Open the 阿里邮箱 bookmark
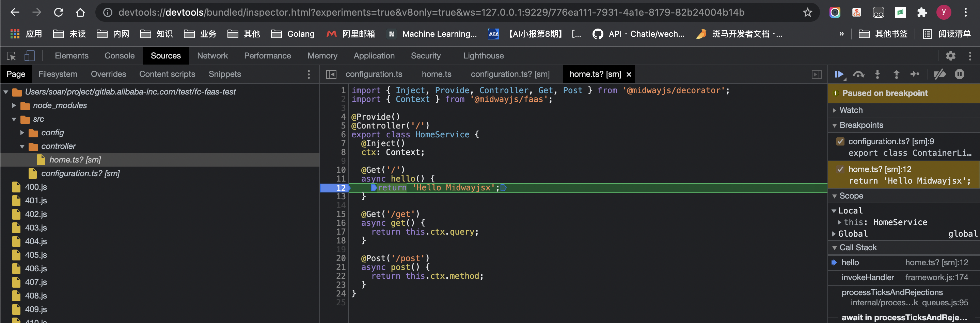The image size is (980, 323). pyautogui.click(x=351, y=34)
